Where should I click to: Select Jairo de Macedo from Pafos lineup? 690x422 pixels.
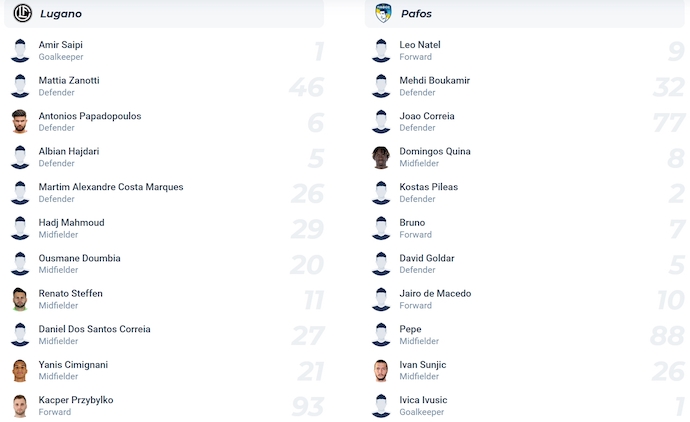pyautogui.click(x=435, y=293)
